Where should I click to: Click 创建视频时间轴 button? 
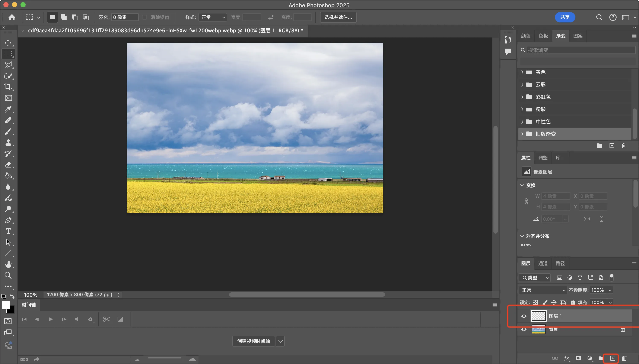(253, 341)
